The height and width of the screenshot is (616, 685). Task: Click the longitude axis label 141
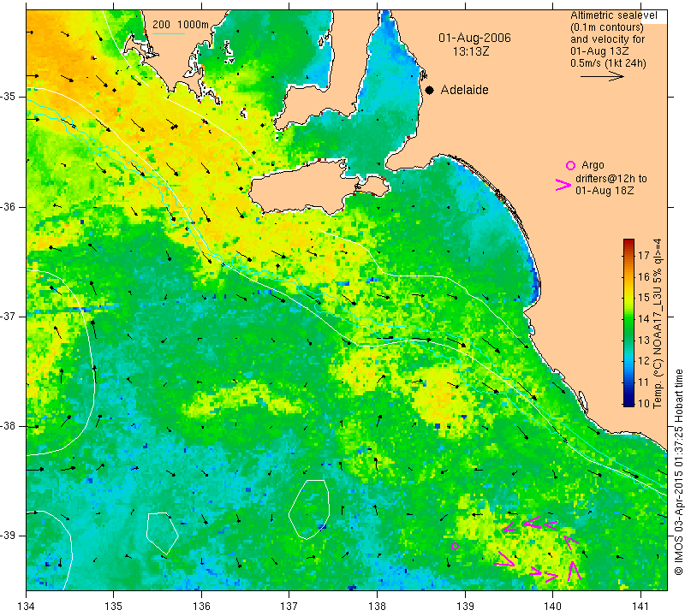tap(640, 606)
